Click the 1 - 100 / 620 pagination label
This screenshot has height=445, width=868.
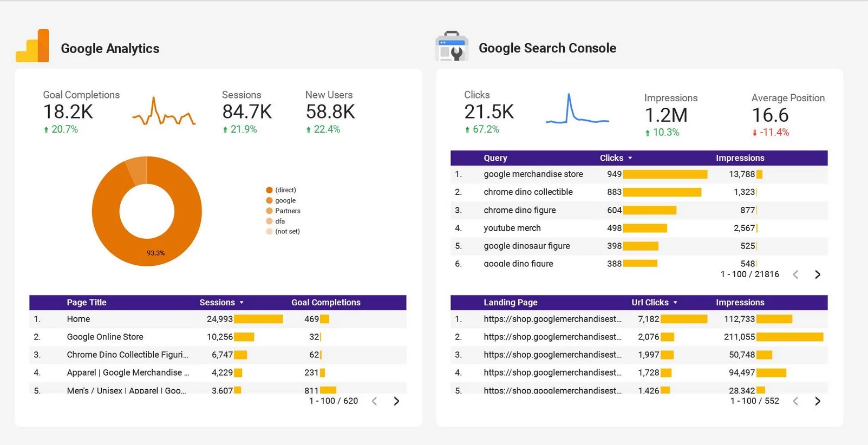pyautogui.click(x=334, y=401)
